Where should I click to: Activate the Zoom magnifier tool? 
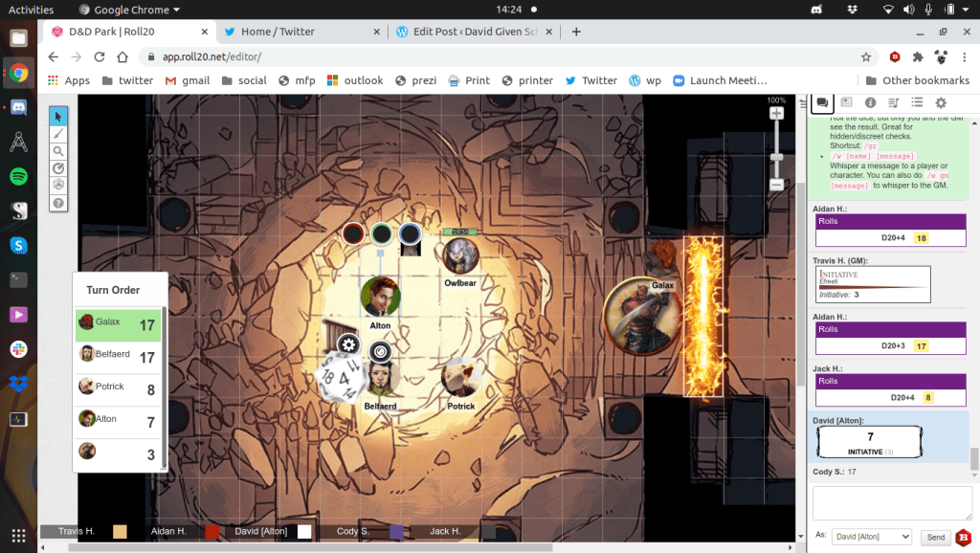(x=58, y=151)
